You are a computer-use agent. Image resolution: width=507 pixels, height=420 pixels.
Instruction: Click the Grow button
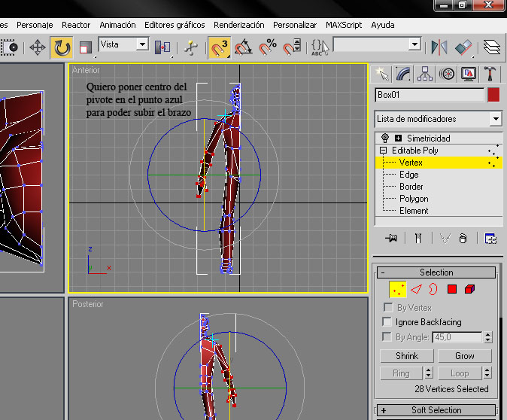[x=465, y=355]
